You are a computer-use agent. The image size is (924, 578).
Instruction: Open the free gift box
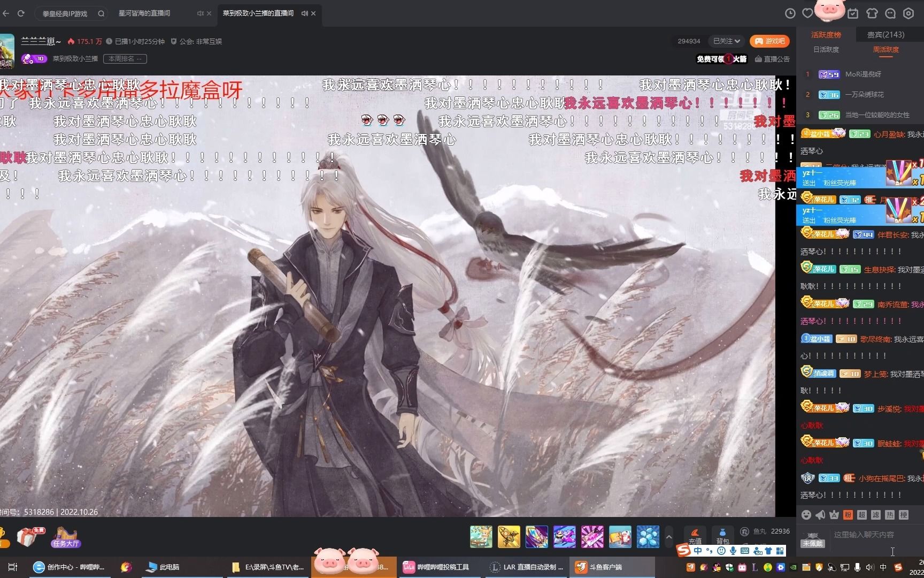[x=29, y=537]
